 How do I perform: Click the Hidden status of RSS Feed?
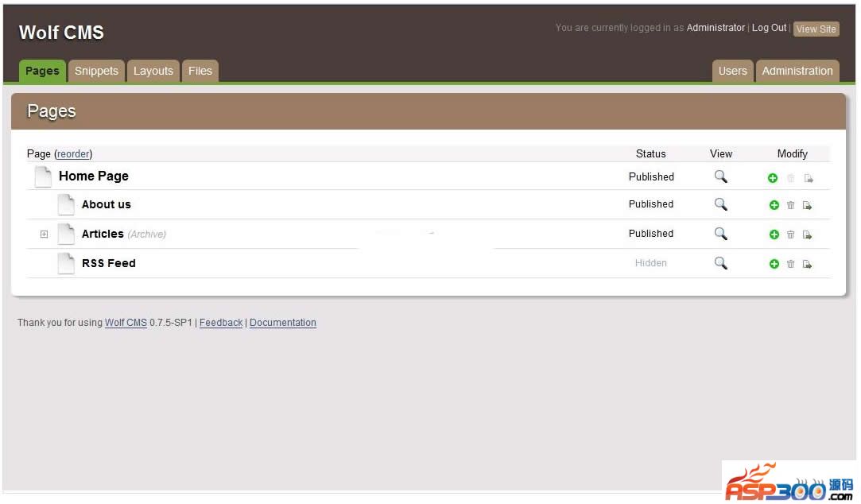(x=650, y=263)
